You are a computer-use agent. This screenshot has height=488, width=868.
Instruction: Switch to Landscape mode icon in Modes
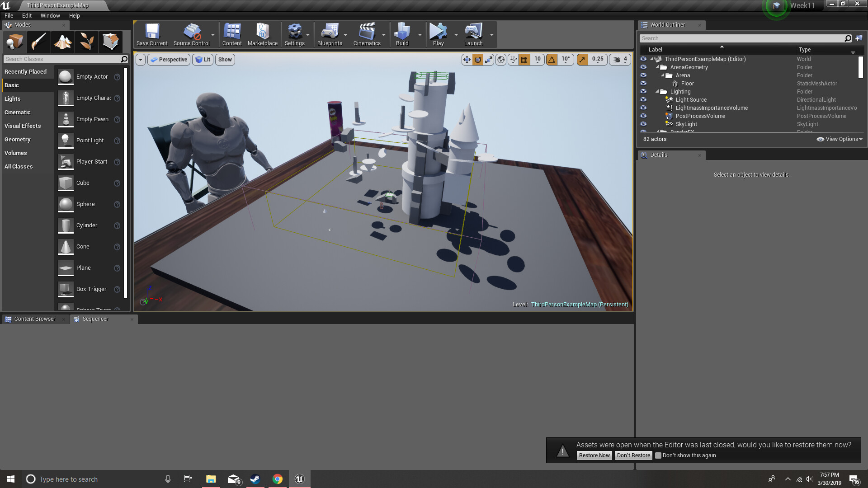(x=63, y=42)
